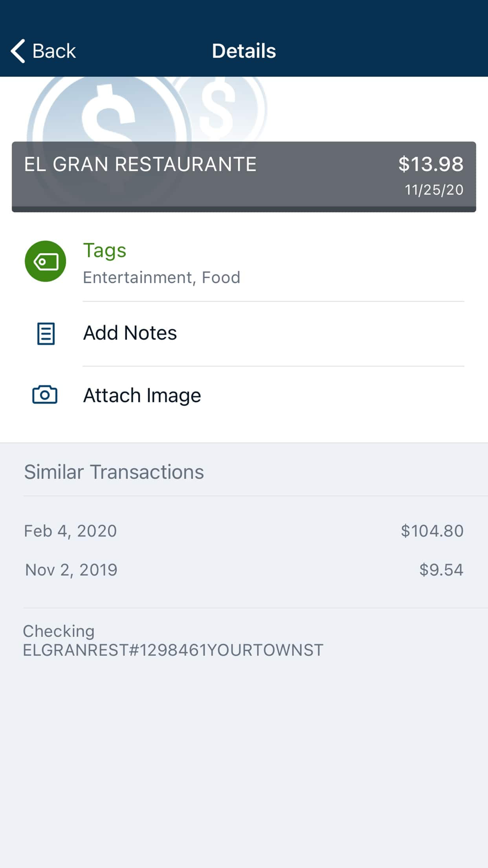Tap the $13.98 transaction amount
Screen dimensions: 488x868
pyautogui.click(x=430, y=164)
